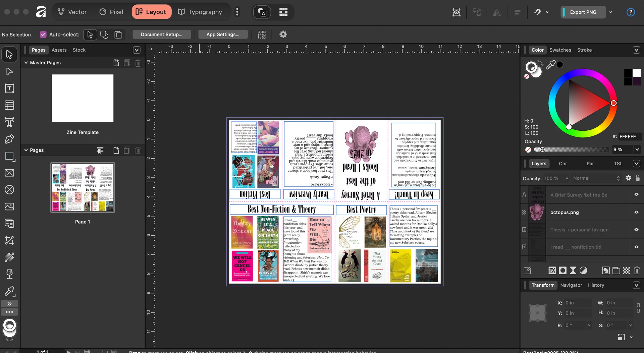Open the layer effects FX panel
Viewport: 644px width, 353px height.
(552, 271)
